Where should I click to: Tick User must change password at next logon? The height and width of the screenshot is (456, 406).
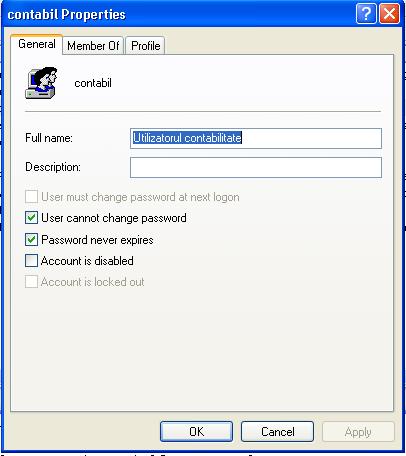click(31, 197)
